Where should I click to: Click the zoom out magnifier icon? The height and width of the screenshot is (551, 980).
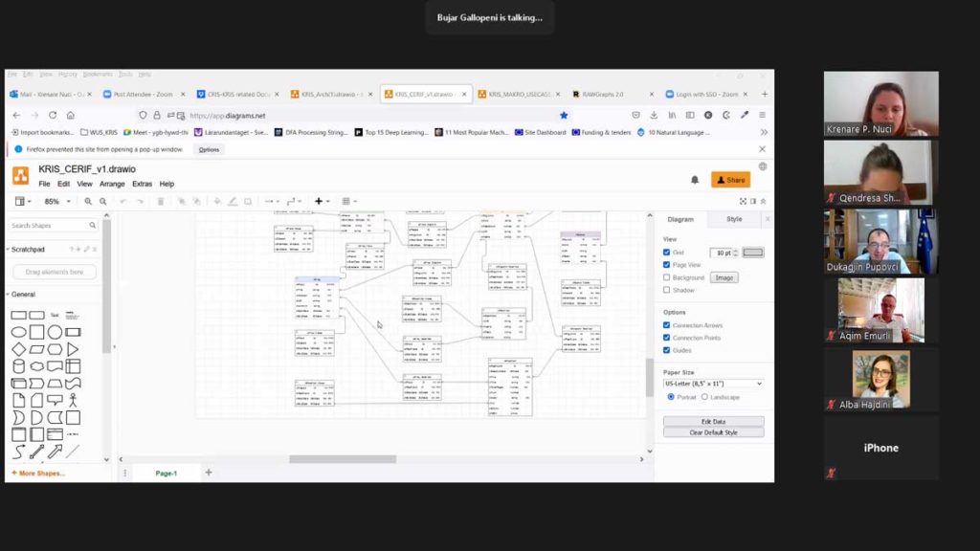(103, 201)
